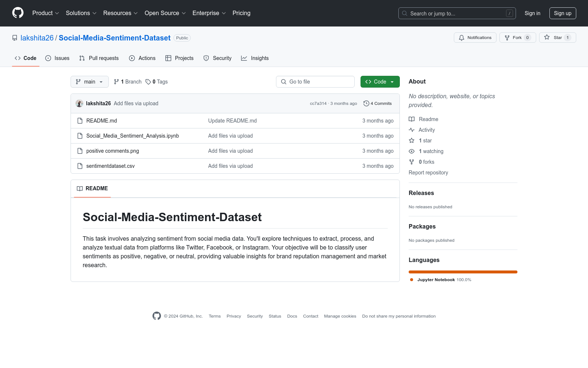588x368 pixels.
Task: Open Social_Media_Sentiment_Analysis.ipynb notebook
Action: (x=133, y=136)
